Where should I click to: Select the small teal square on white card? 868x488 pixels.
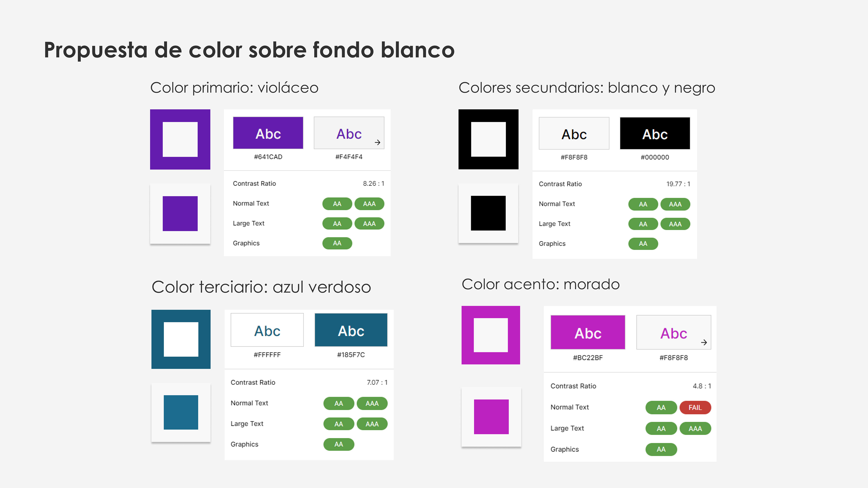click(x=181, y=412)
